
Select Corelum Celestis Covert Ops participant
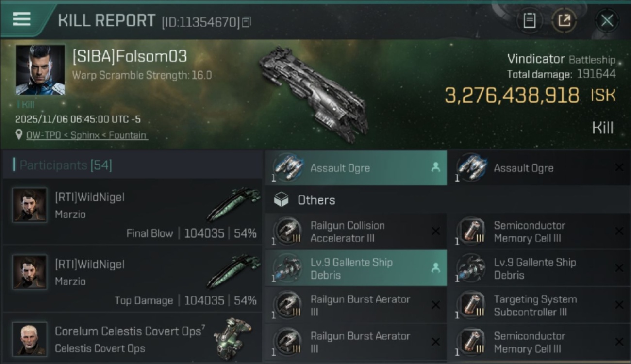tap(132, 339)
